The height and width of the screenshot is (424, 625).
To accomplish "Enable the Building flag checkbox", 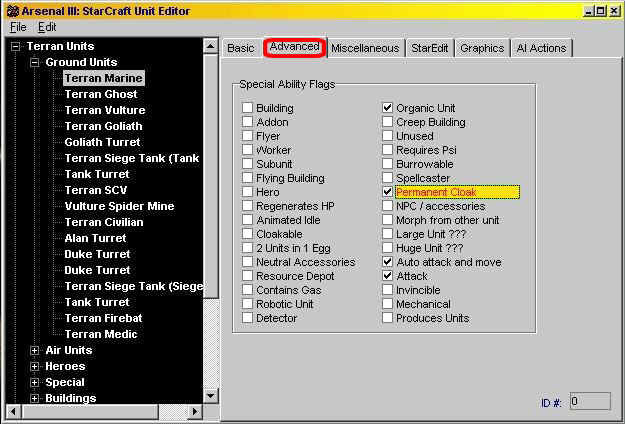I will tap(248, 108).
